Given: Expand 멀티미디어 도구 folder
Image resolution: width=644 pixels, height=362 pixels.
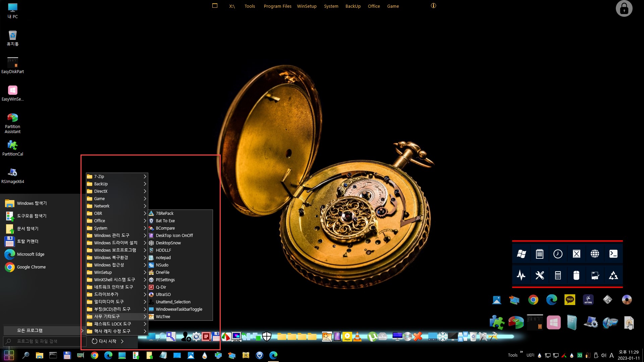Looking at the screenshot, I should (x=117, y=302).
